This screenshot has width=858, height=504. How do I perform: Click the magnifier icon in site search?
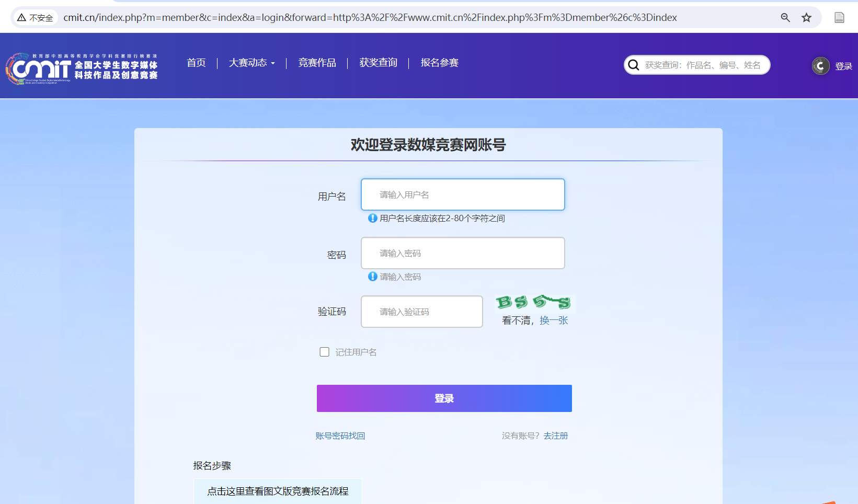[x=634, y=65]
